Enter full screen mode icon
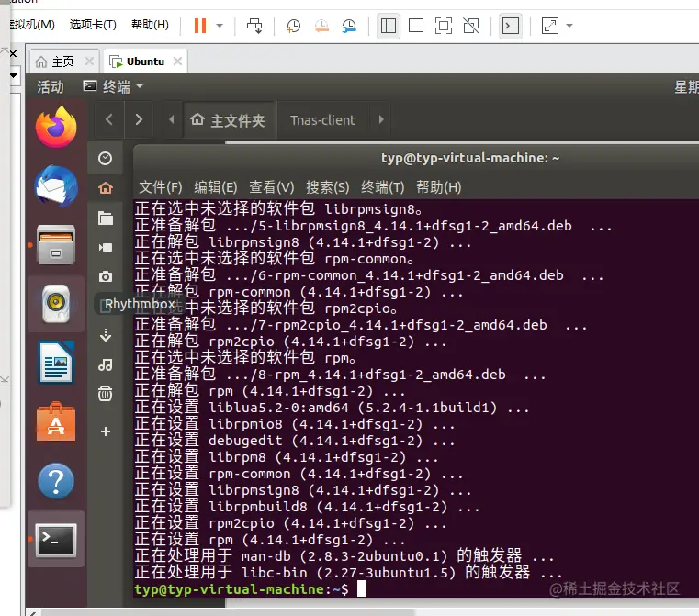This screenshot has width=699, height=616. point(443,26)
